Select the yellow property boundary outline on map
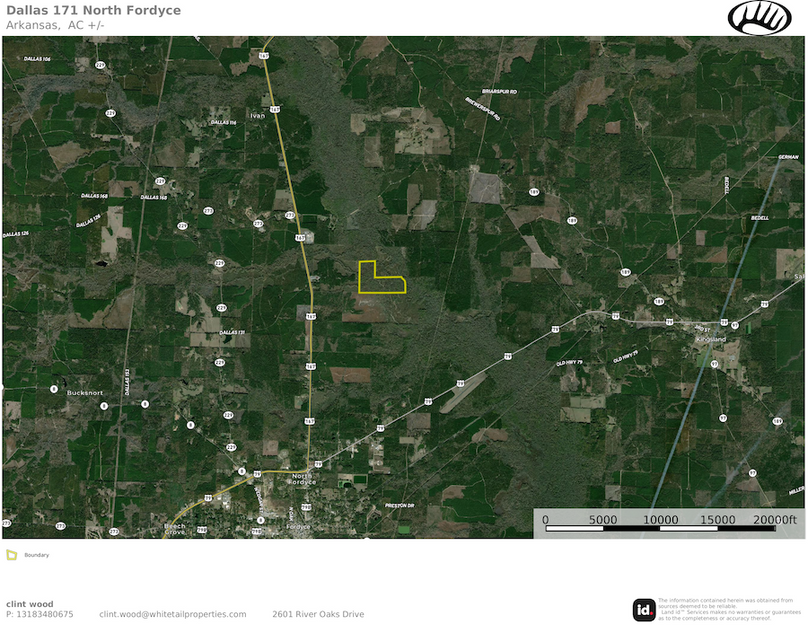 [381, 278]
